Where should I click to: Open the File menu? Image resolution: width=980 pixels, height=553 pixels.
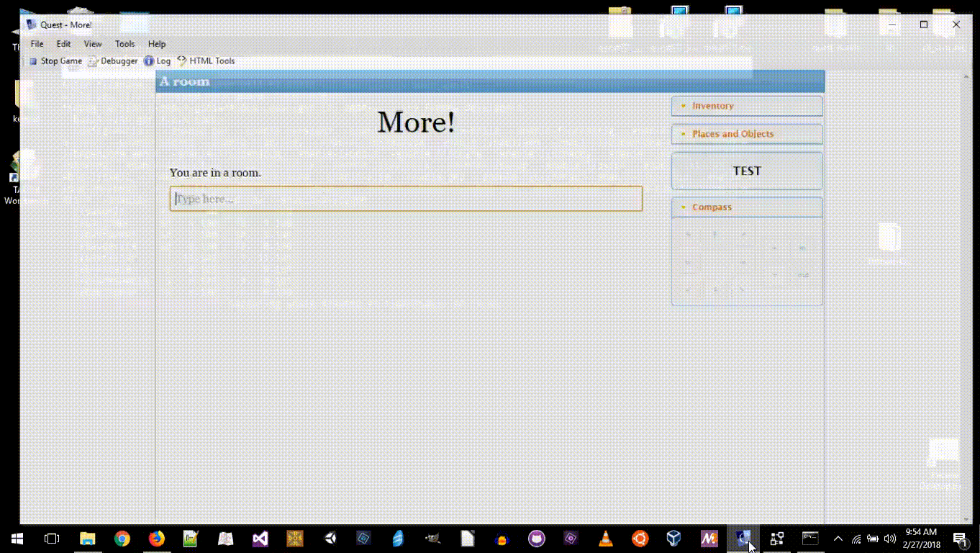37,44
